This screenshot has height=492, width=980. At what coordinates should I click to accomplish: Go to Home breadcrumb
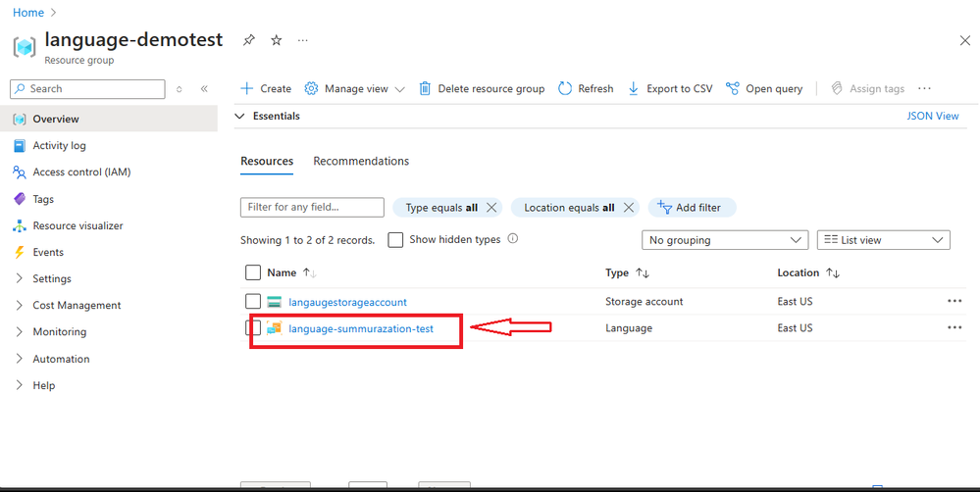(x=28, y=13)
